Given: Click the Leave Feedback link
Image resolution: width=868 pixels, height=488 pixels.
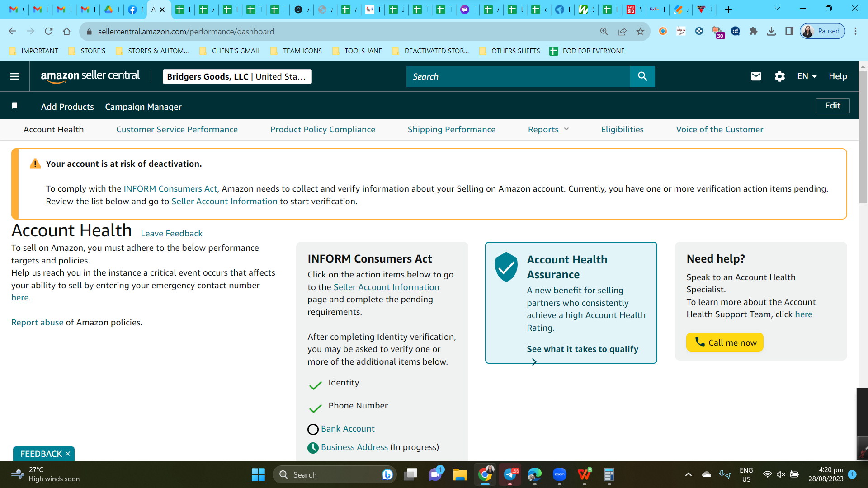Looking at the screenshot, I should point(171,234).
